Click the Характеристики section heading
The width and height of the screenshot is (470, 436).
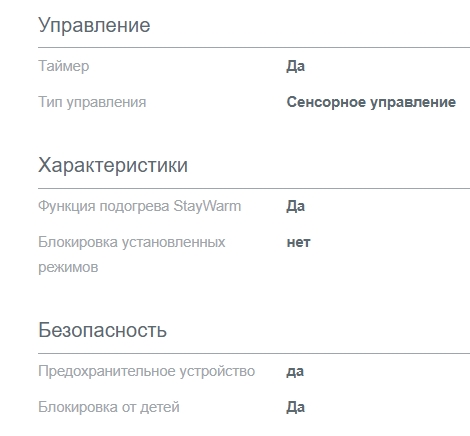(x=113, y=165)
